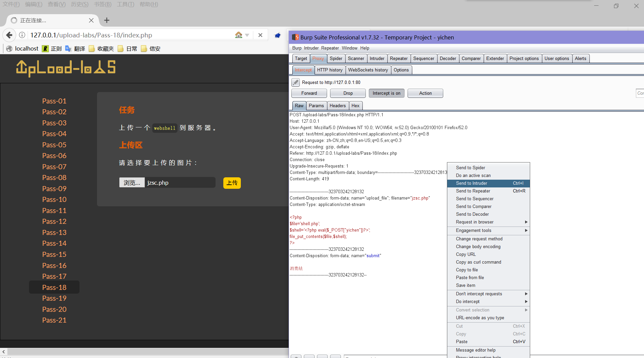Switch request view to Hex

pos(355,106)
